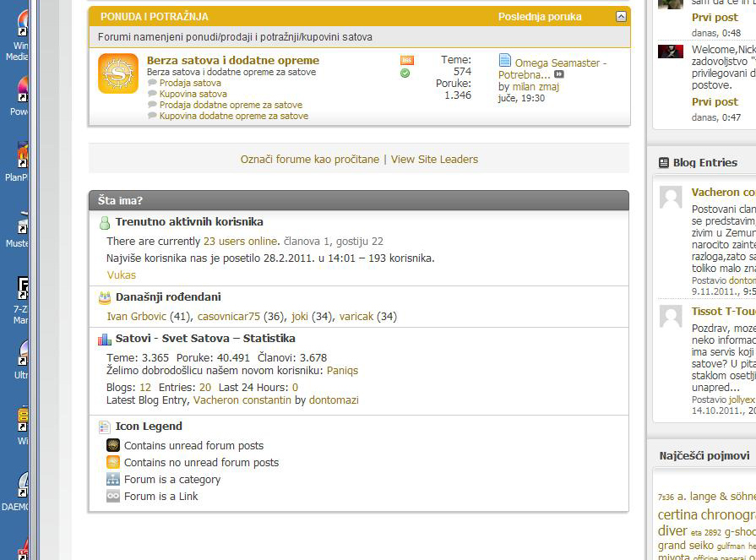Collapse the Ponuda i potražnja category
756x560 pixels.
coord(621,16)
